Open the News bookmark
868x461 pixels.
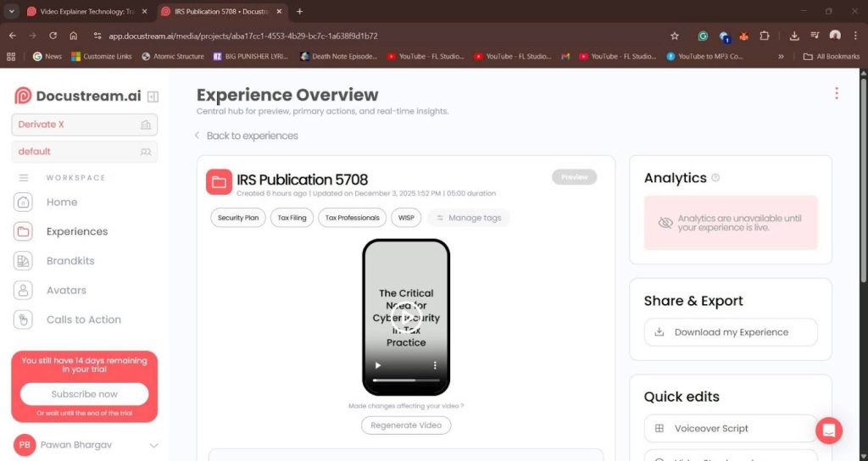47,57
